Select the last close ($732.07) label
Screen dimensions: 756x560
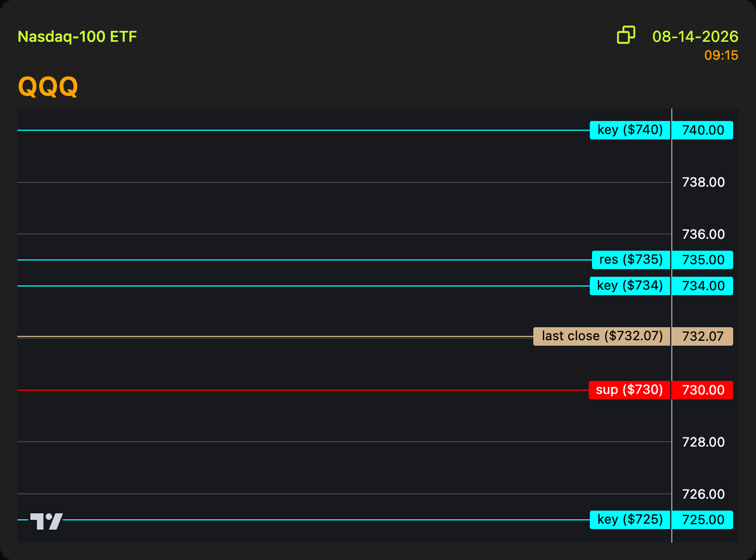(x=602, y=336)
